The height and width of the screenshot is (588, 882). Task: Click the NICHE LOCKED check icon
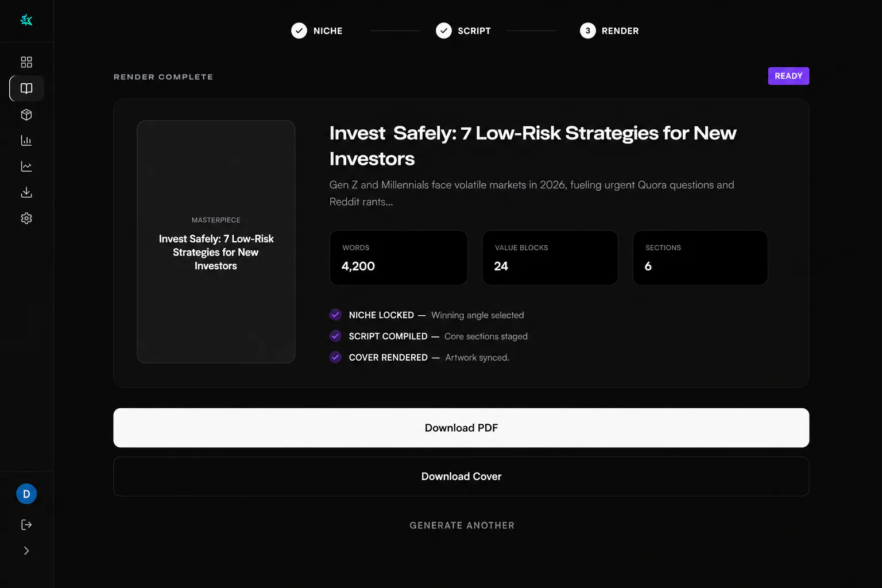click(x=335, y=315)
